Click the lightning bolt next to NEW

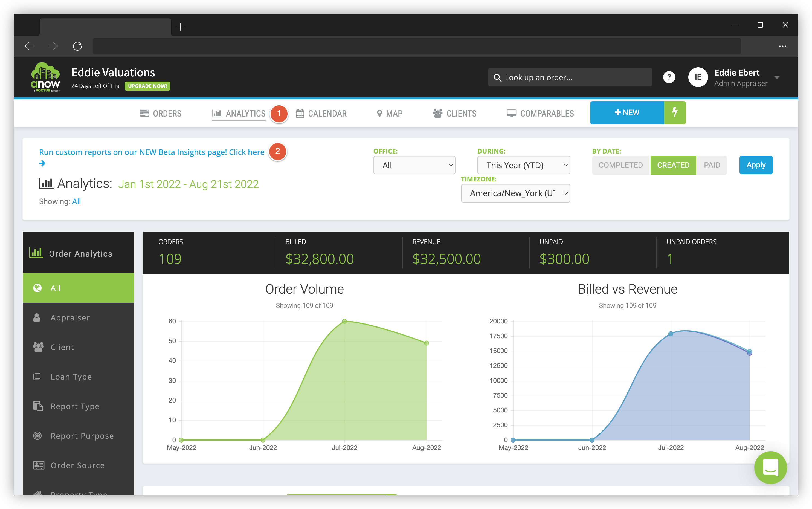[675, 113]
